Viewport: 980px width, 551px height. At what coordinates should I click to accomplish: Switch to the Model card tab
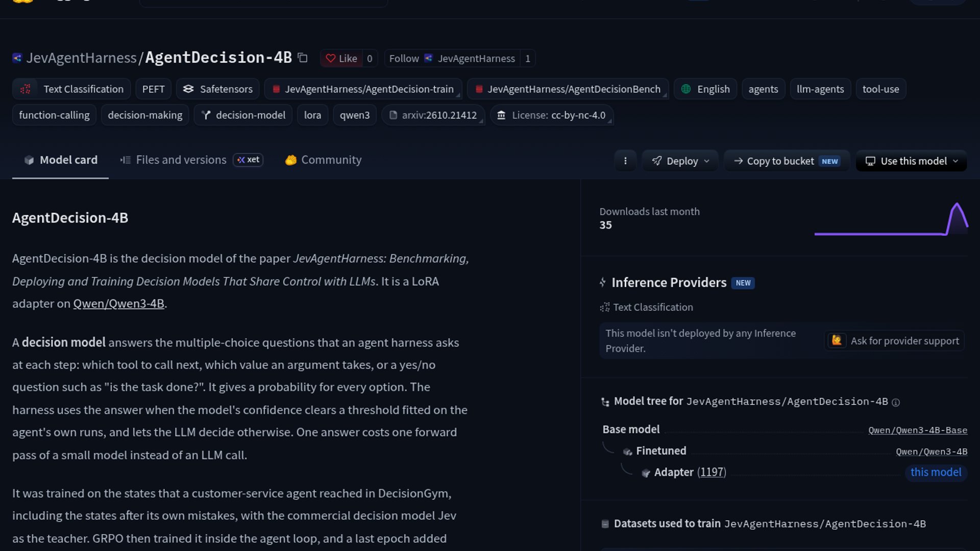coord(60,160)
